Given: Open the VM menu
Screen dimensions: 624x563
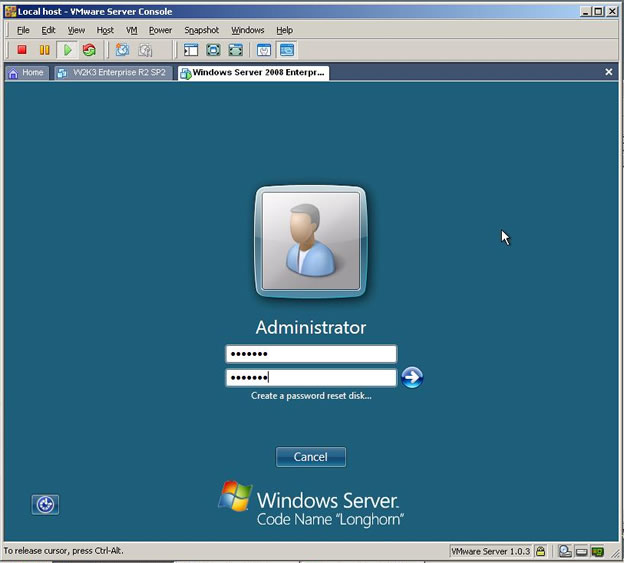Looking at the screenshot, I should 132,30.
